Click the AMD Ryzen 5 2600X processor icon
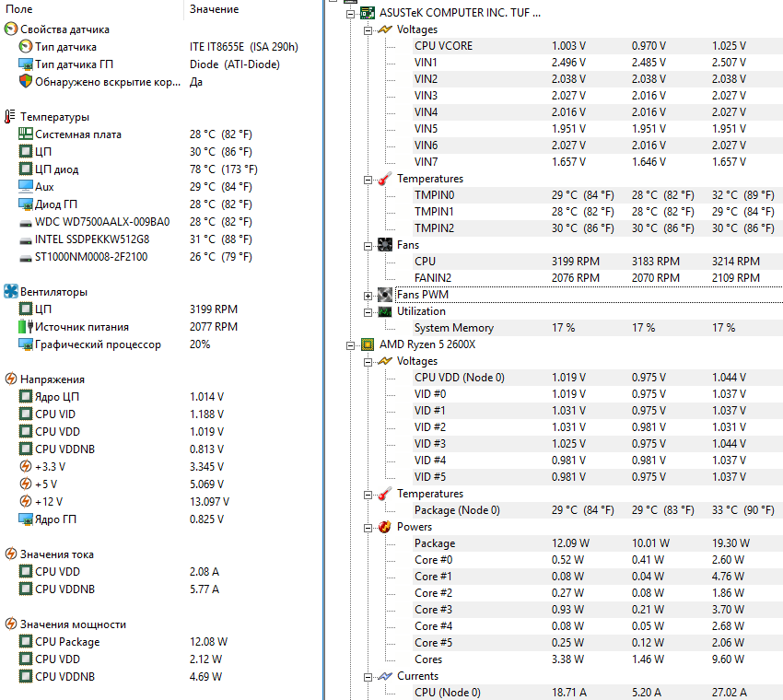 click(368, 344)
